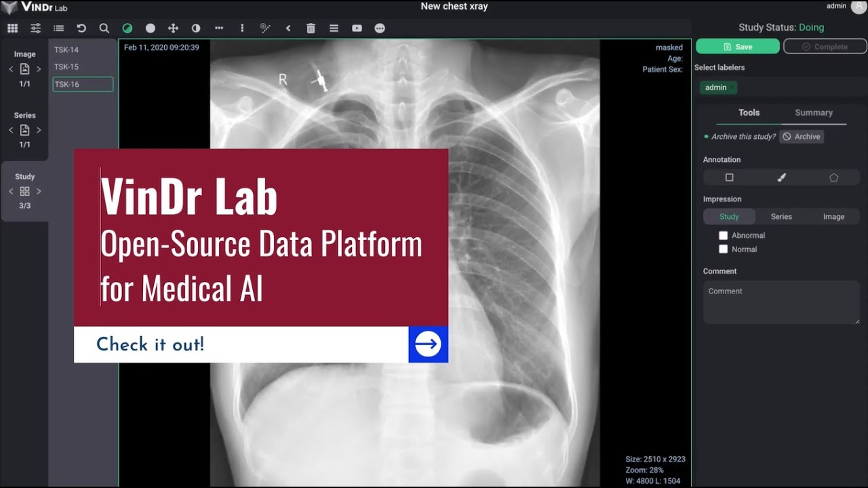Image resolution: width=868 pixels, height=488 pixels.
Task: Click the reset (undo arrow) toolbar icon
Action: click(81, 28)
